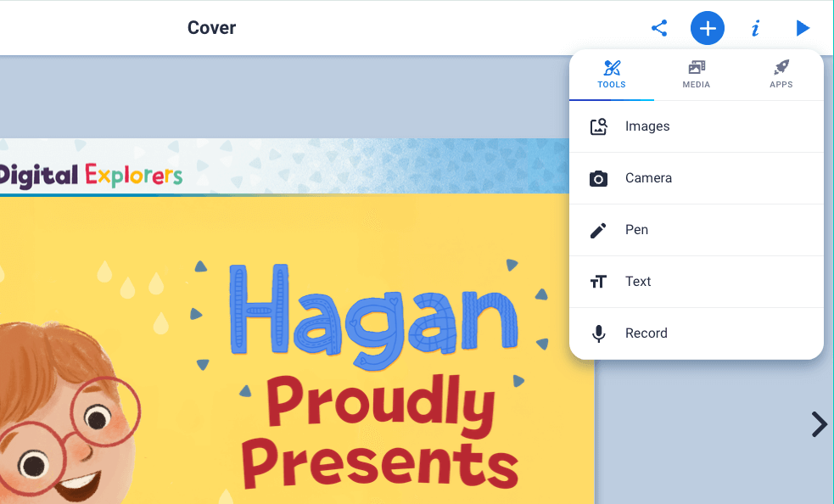The height and width of the screenshot is (504, 834).
Task: Click the Cover page title
Action: (211, 28)
